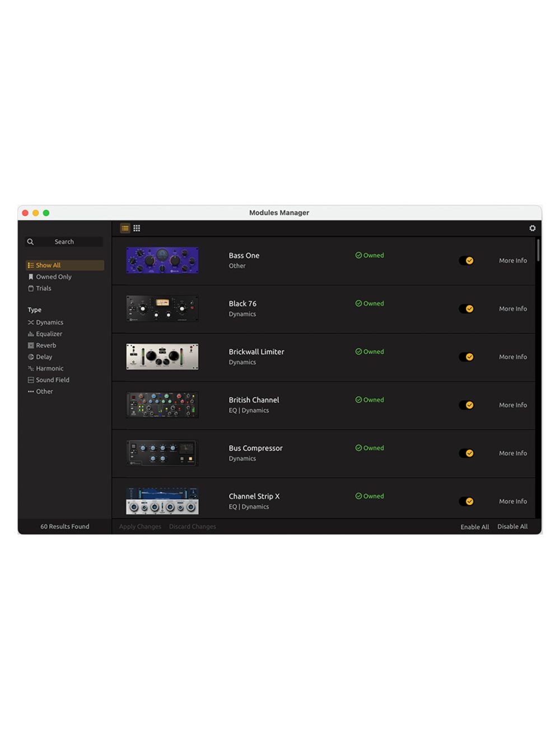Switch to grid view layout
The image size is (560, 739).
pos(137,228)
